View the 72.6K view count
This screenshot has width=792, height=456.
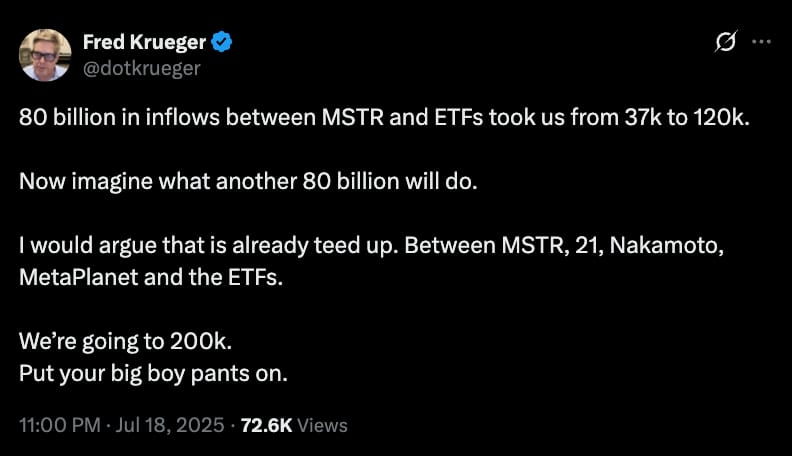pos(266,425)
